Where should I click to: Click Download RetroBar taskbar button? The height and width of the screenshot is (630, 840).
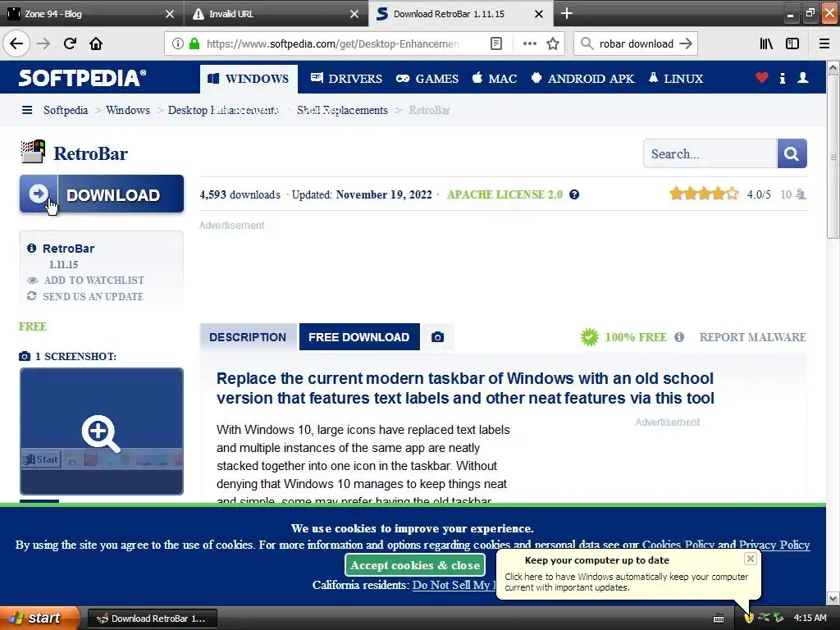[x=152, y=619]
